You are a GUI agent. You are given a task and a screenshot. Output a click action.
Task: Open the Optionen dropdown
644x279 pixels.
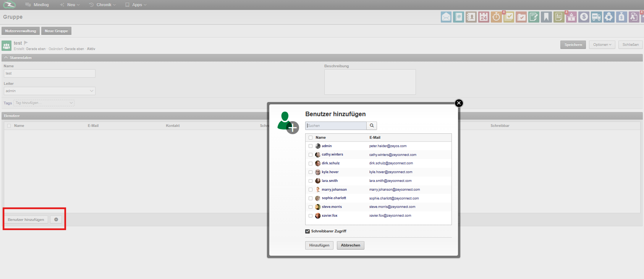[602, 45]
